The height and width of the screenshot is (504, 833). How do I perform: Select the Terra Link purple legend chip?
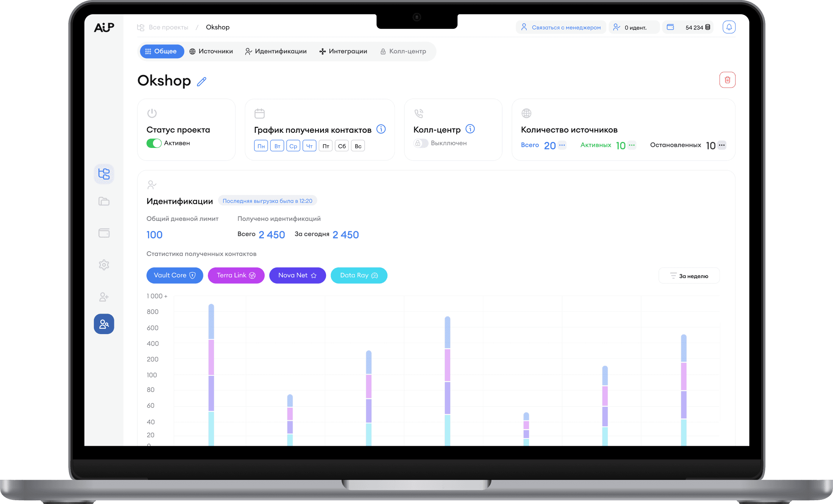pyautogui.click(x=236, y=275)
